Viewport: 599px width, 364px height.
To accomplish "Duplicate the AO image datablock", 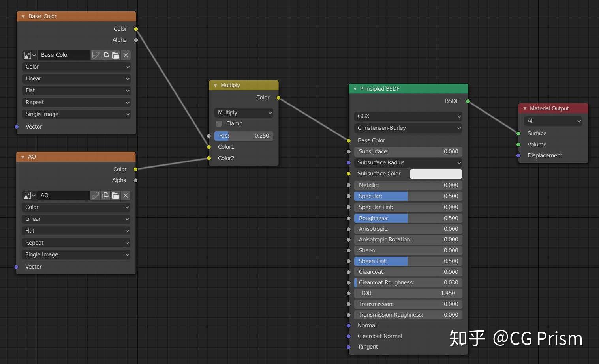I will 105,196.
